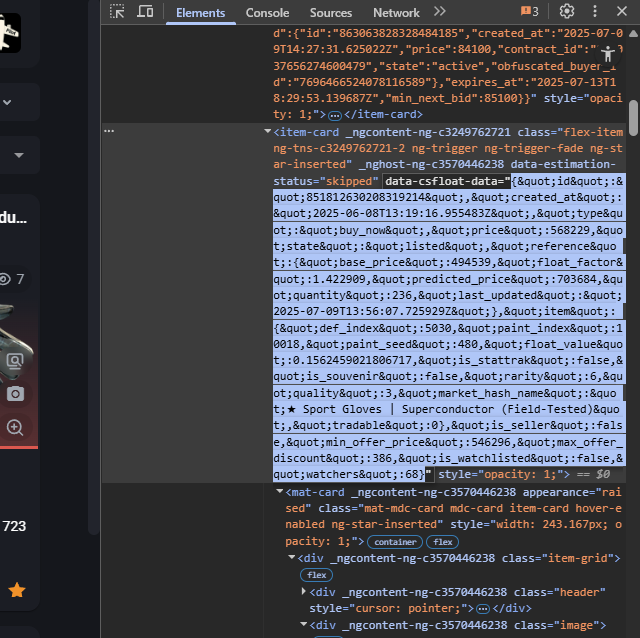The height and width of the screenshot is (638, 640).
Task: Expand the header div node
Action: coord(304,591)
